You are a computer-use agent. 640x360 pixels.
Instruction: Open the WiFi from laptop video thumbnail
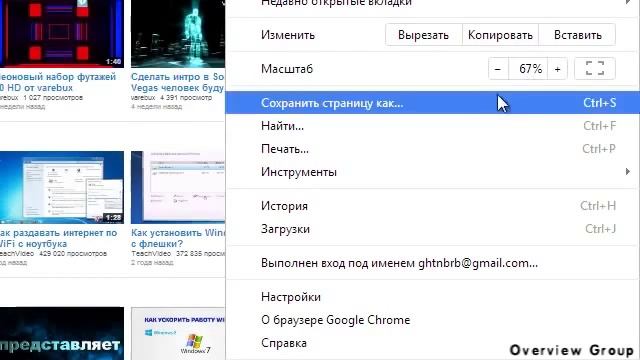point(61,187)
